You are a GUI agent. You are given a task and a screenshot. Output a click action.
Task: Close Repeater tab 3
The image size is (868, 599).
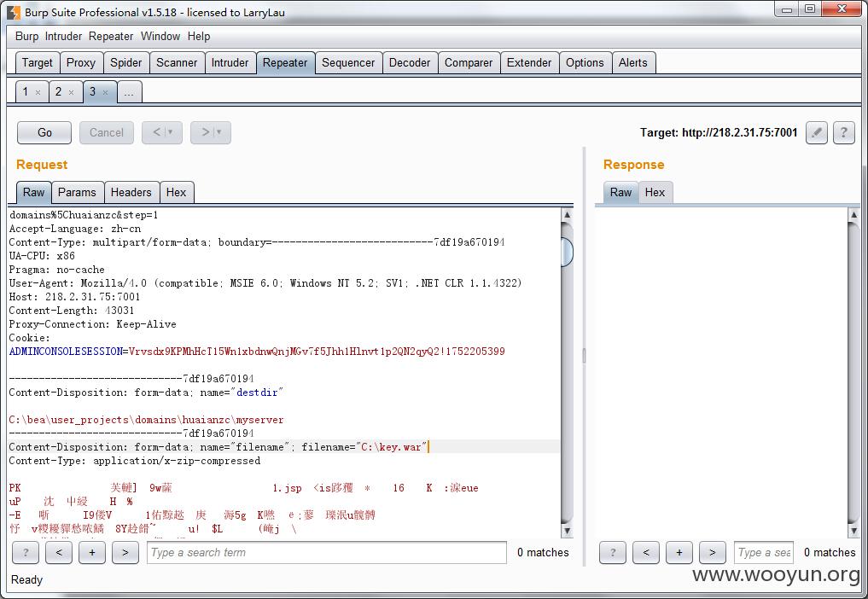point(105,92)
